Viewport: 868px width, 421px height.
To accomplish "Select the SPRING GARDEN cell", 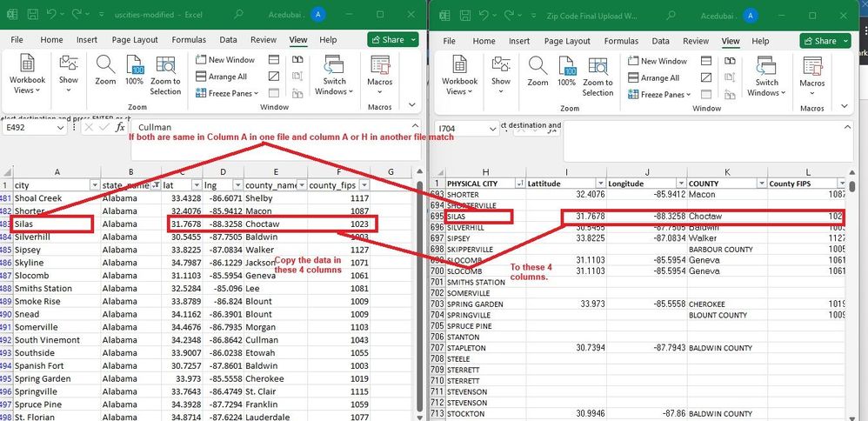I will [485, 304].
